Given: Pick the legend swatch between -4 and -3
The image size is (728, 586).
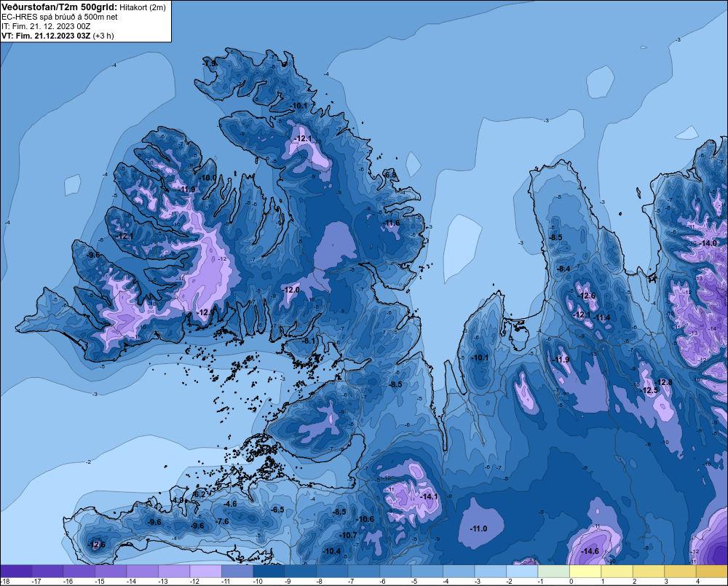Looking at the screenshot, I should point(459,571).
